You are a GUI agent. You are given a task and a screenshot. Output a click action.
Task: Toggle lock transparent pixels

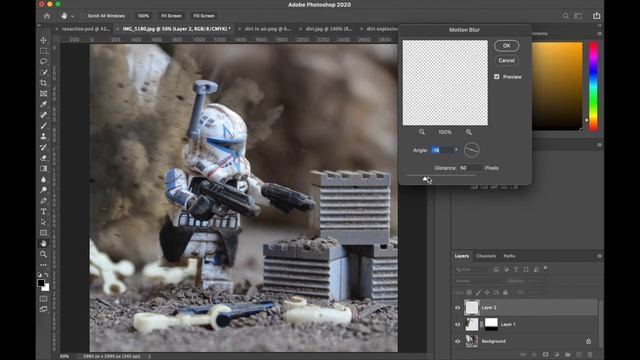469,293
